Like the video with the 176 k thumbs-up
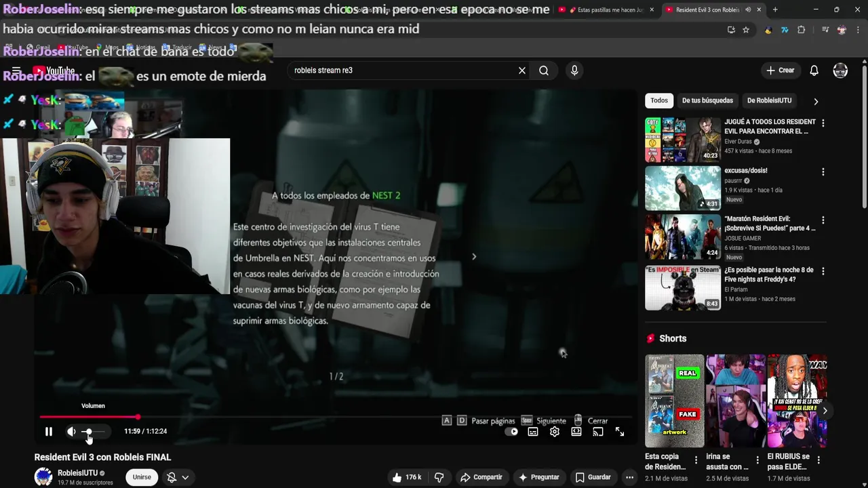The width and height of the screenshot is (868, 488). [x=407, y=477]
